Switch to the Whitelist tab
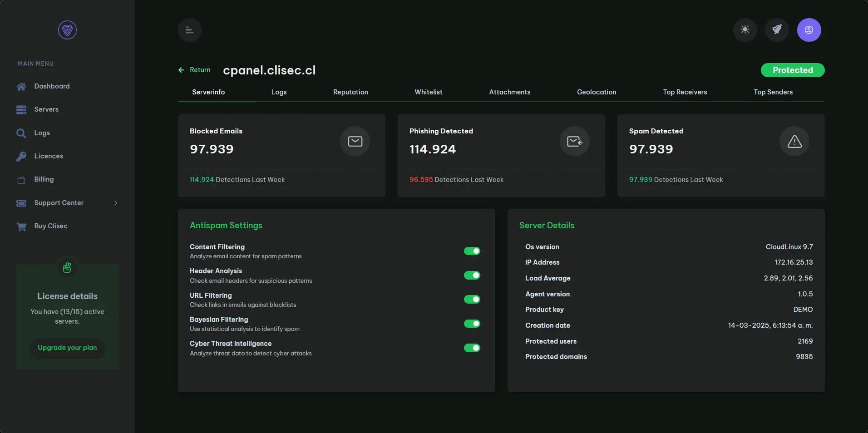Viewport: 868px width, 433px height. [429, 92]
